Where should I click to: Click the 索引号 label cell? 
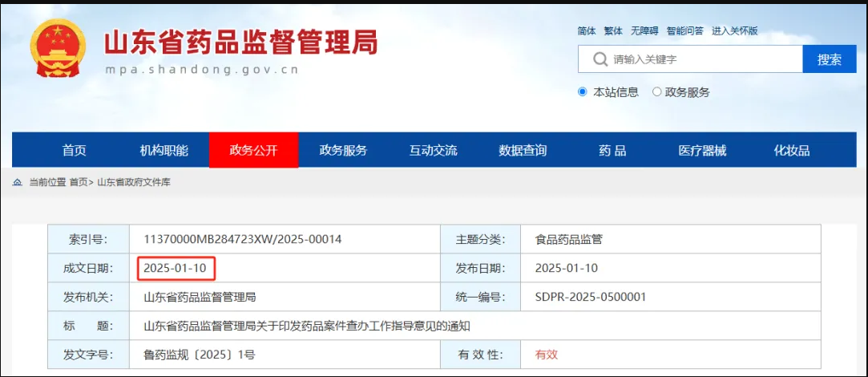click(x=89, y=240)
